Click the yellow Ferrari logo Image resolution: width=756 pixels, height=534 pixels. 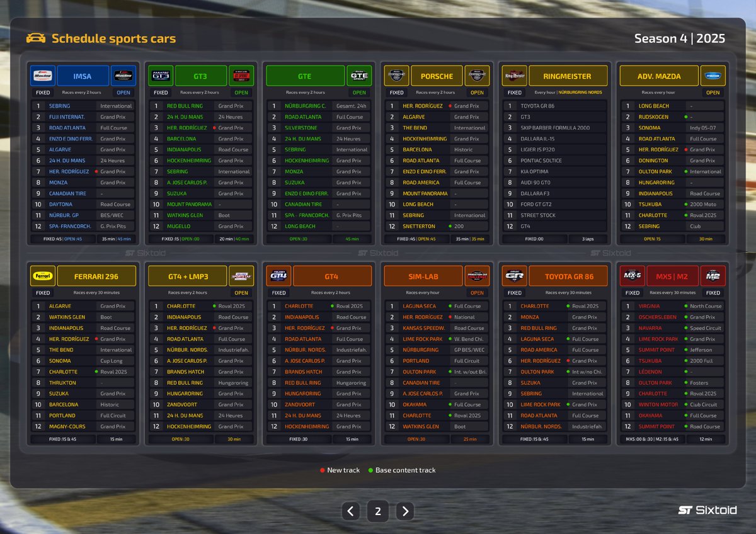pyautogui.click(x=43, y=276)
